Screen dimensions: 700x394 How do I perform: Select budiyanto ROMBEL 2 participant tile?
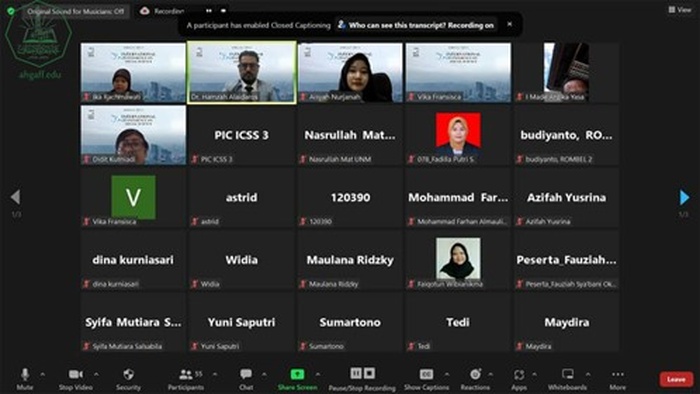[x=566, y=135]
